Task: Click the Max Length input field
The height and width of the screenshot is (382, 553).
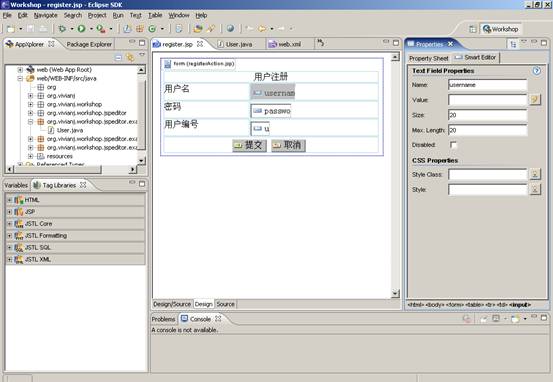Action: (x=487, y=130)
